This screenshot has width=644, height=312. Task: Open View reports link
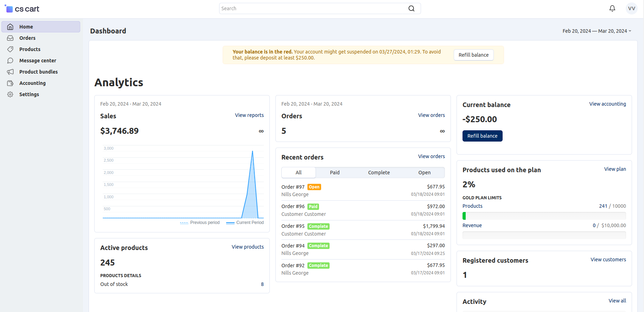coord(249,115)
